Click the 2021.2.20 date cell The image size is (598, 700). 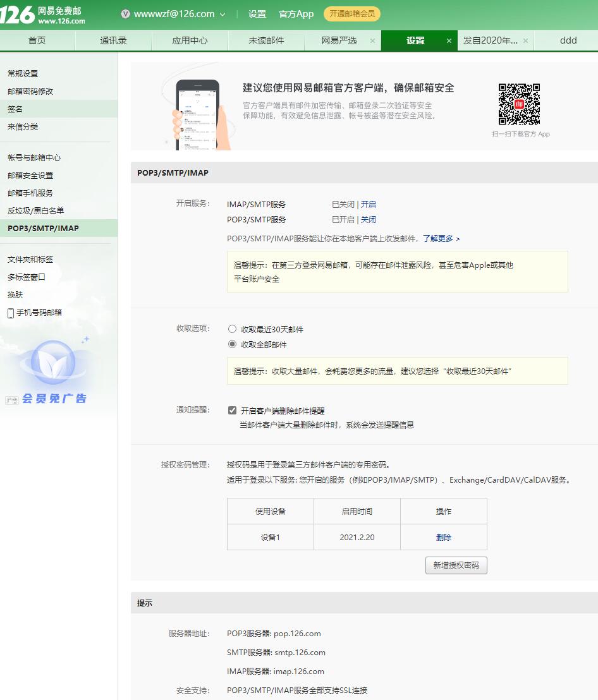pyautogui.click(x=357, y=537)
